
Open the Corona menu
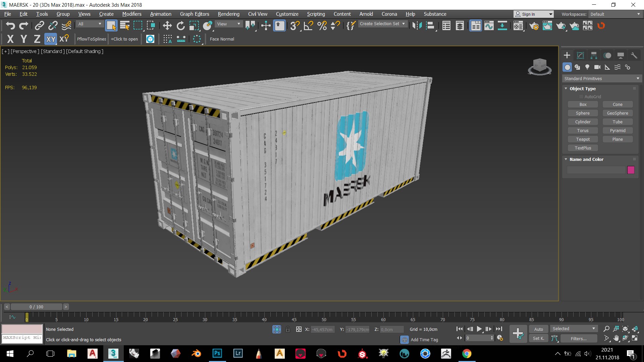[x=389, y=14]
